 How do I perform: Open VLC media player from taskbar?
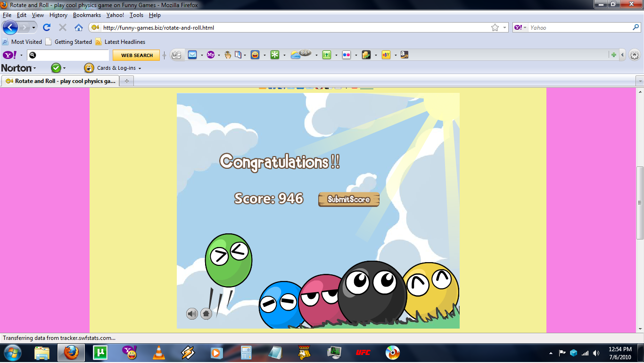coord(159,353)
